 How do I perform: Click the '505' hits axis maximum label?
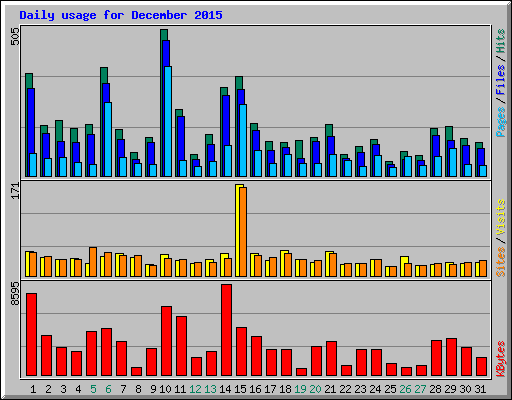click(15, 36)
